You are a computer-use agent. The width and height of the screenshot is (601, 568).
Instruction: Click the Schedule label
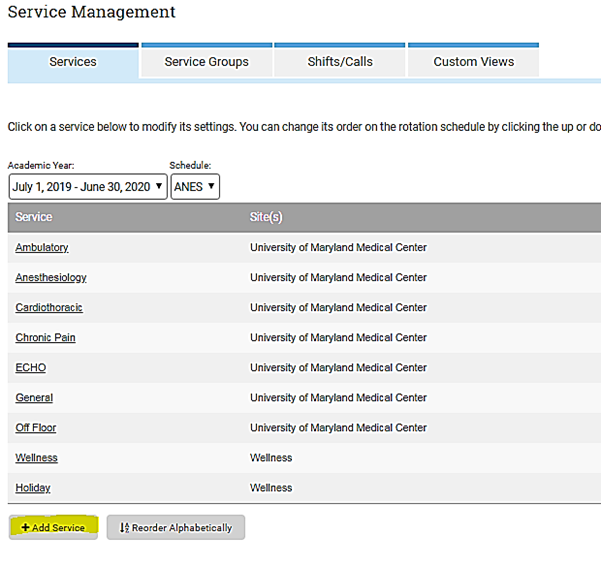[190, 166]
